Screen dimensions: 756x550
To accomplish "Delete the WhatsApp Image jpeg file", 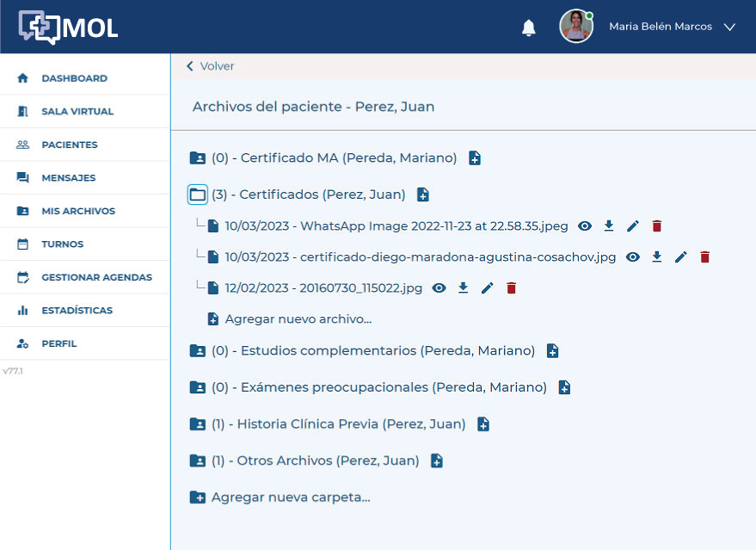I will [657, 226].
